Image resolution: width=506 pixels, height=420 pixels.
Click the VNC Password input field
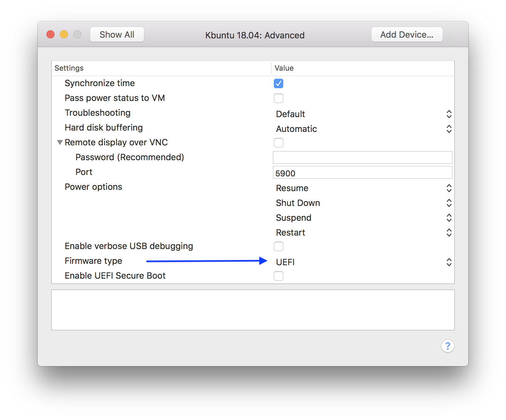362,157
